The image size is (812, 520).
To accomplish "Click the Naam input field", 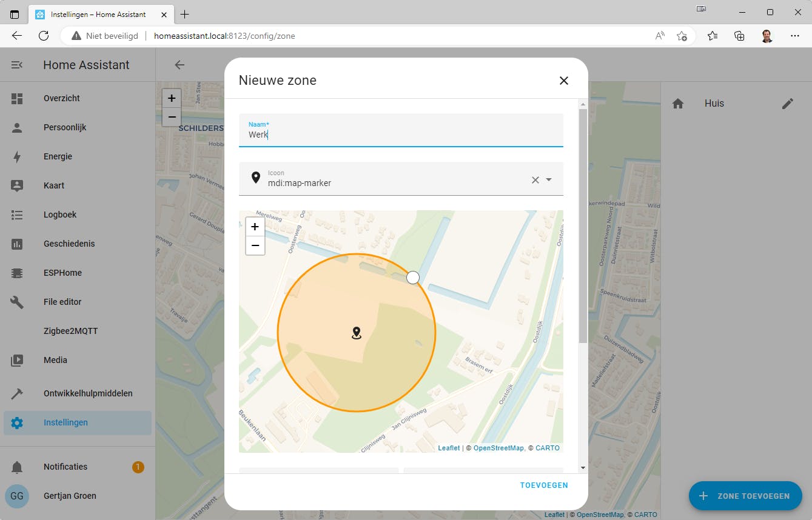I will coord(400,135).
